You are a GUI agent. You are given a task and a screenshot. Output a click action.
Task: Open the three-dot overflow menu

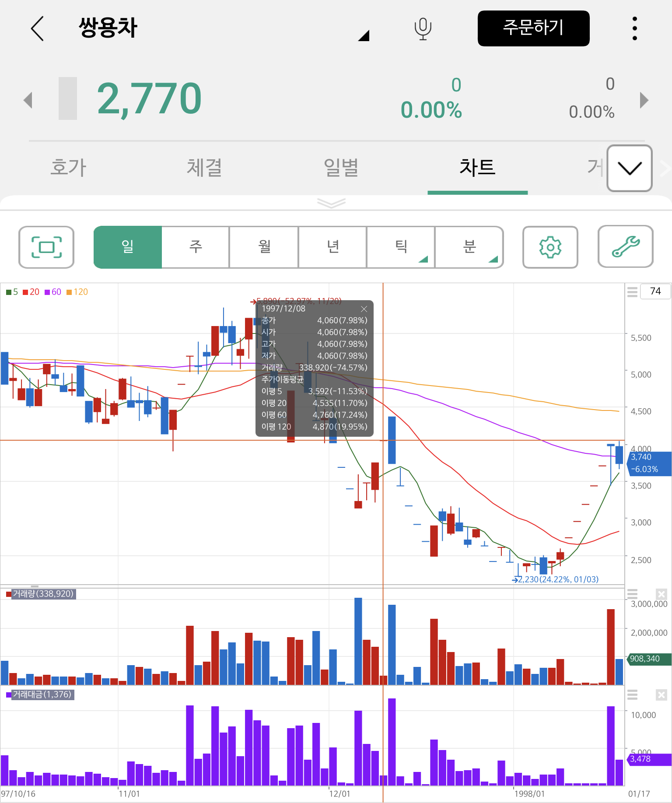[x=634, y=28]
